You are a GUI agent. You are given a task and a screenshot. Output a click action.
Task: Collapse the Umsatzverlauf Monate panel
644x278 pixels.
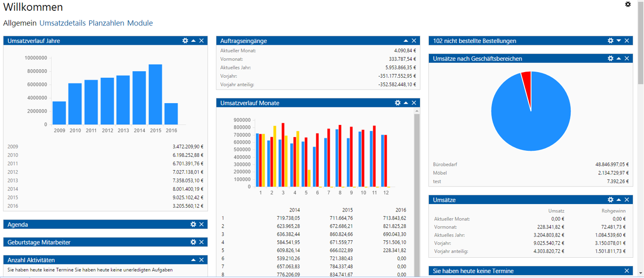click(406, 103)
